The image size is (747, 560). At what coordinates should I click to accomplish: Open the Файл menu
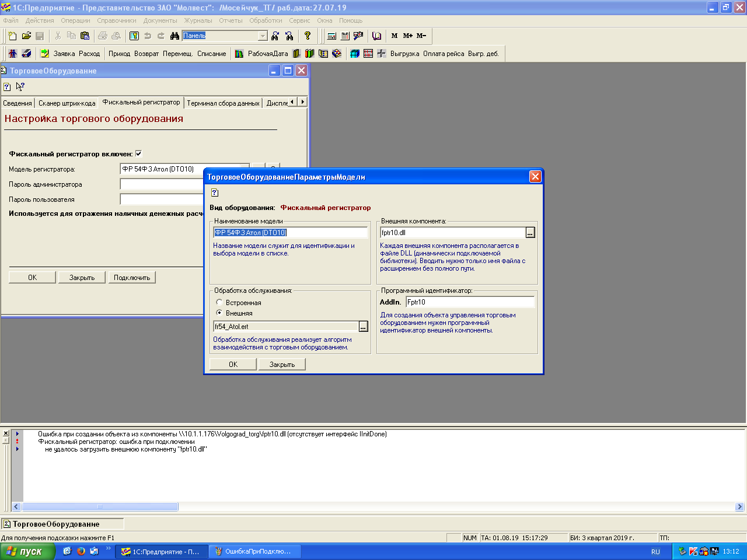pyautogui.click(x=11, y=20)
